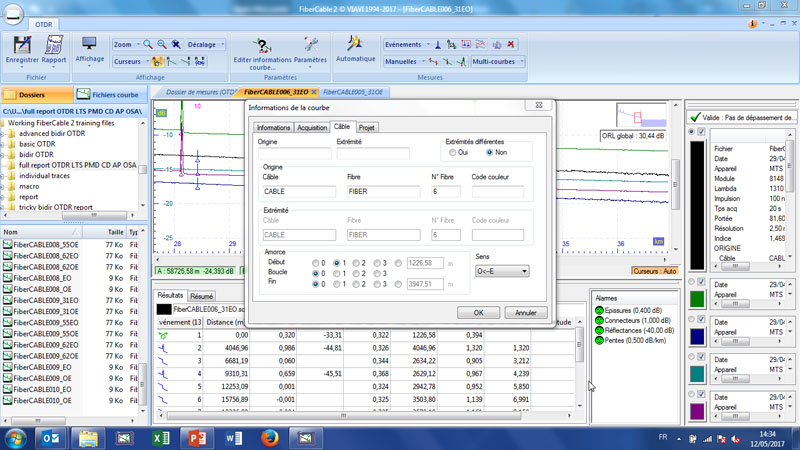Click the reset zoom icon with cross

click(x=176, y=44)
